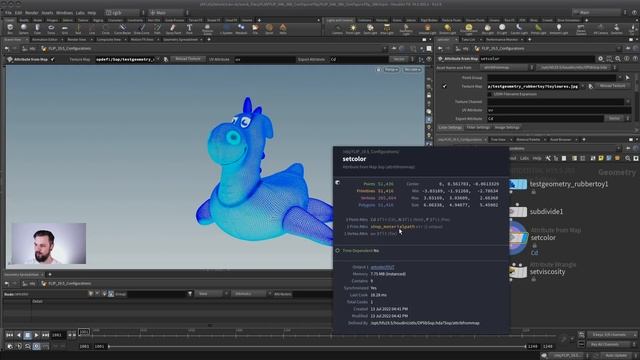Open the Help menu
Viewport: 640px width, 360px height.
92,13
